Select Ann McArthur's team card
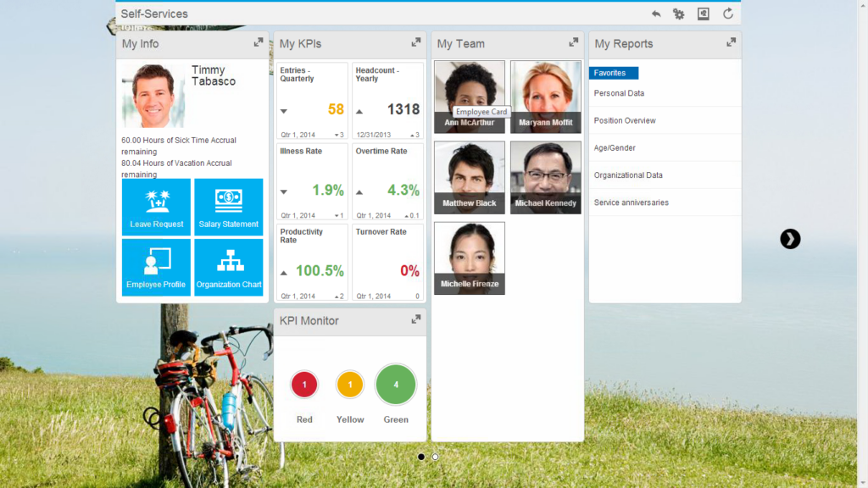 (x=470, y=97)
